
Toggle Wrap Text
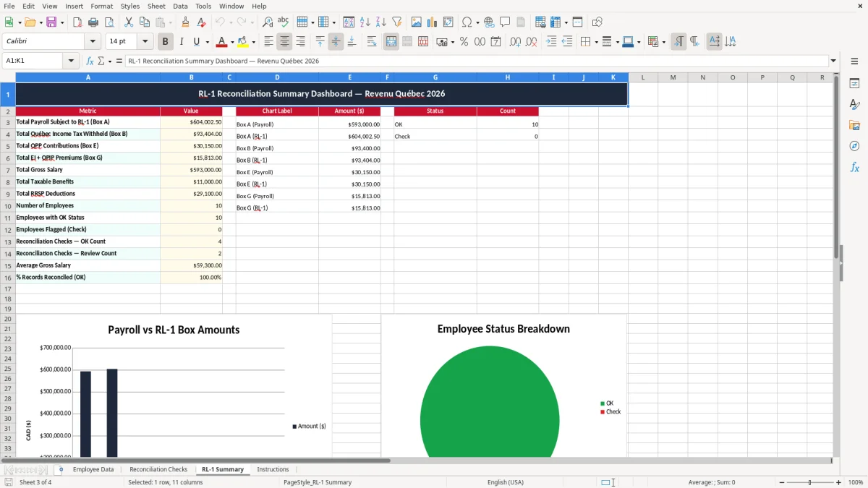[371, 42]
